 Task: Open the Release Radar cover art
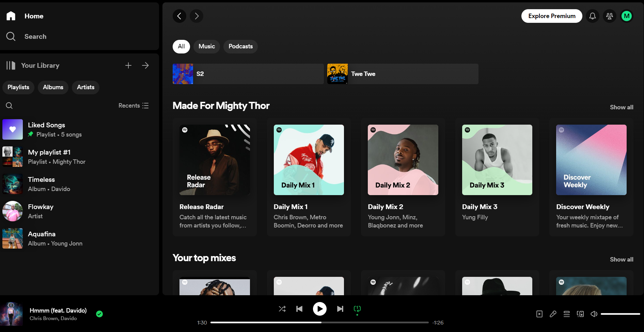[215, 160]
